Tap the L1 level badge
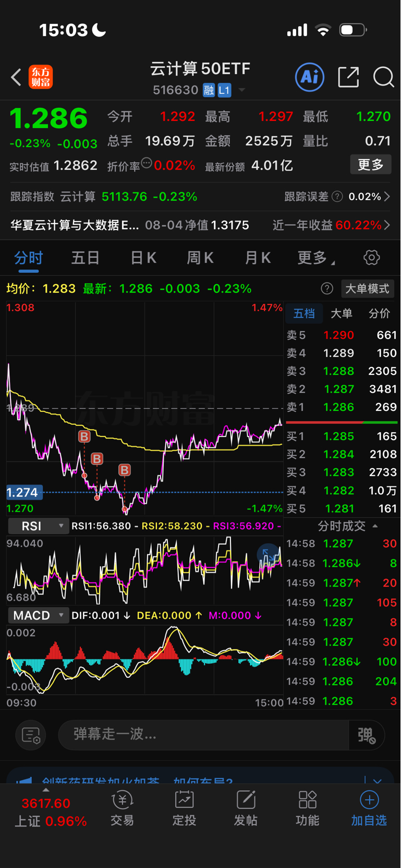Screen dimensions: 401x868 tap(224, 90)
